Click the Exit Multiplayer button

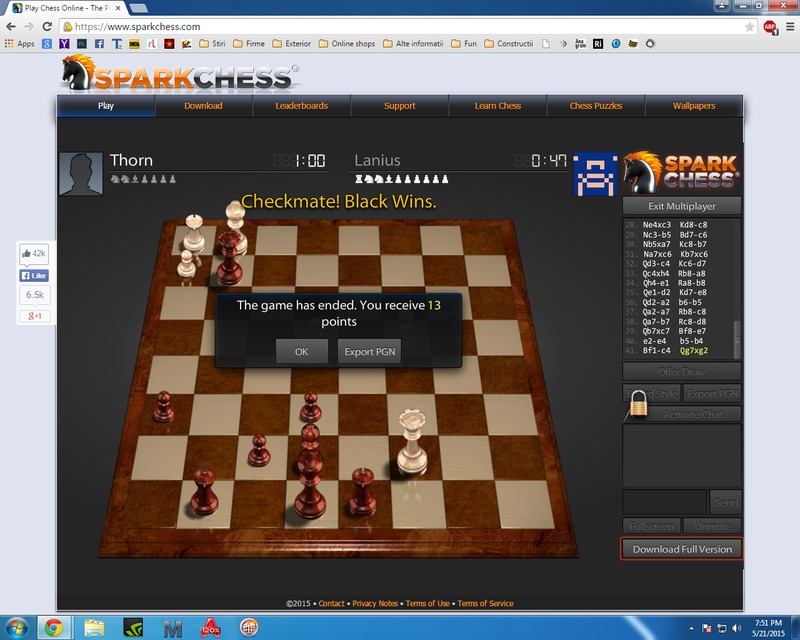click(682, 206)
